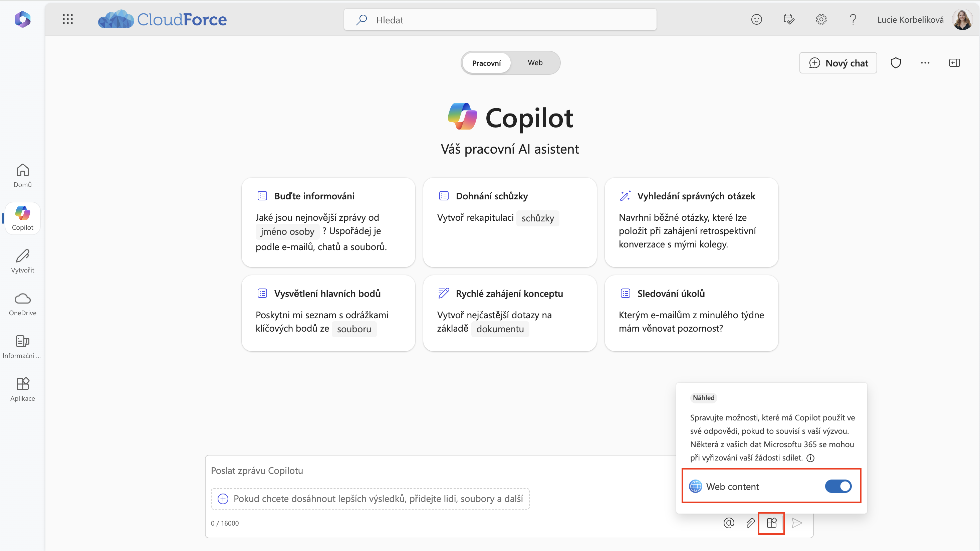Switch to the Pracovní tab
This screenshot has width=980, height=551.
click(486, 63)
